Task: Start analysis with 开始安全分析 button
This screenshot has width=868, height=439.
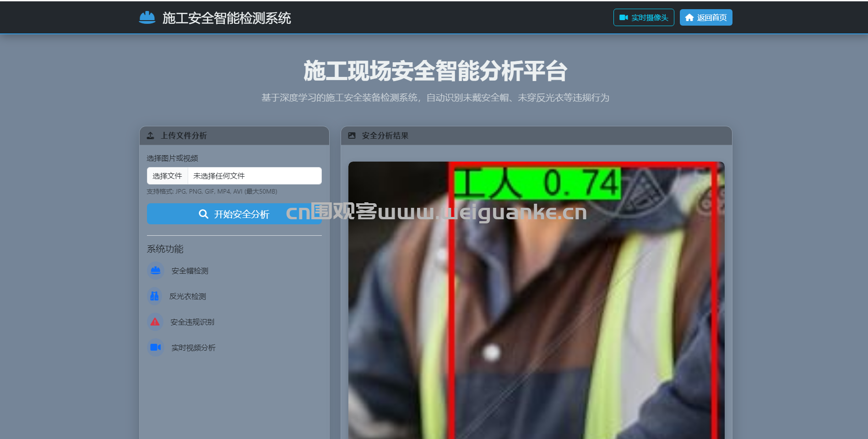Action: [x=234, y=214]
